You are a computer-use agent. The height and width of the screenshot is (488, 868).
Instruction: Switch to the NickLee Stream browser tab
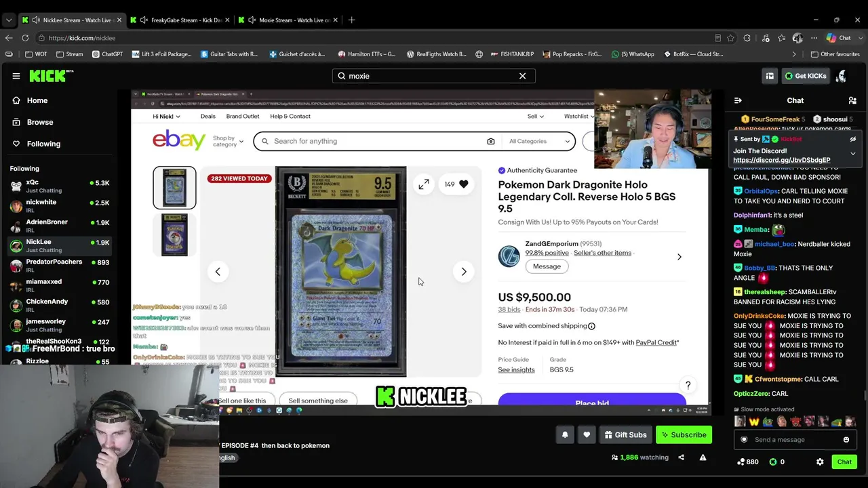(72, 20)
